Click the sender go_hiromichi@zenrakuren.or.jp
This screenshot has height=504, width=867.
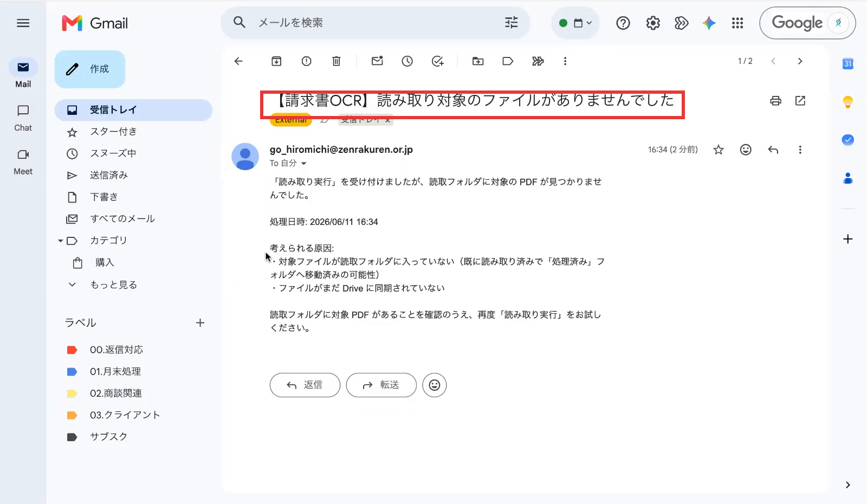[341, 150]
